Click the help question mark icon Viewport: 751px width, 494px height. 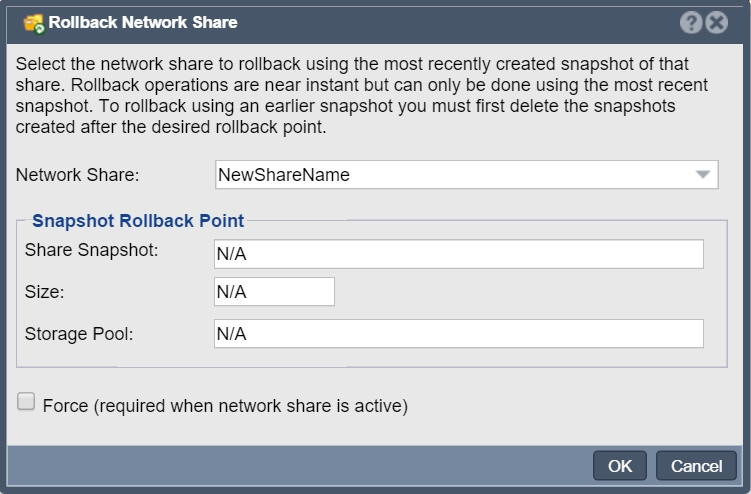691,23
